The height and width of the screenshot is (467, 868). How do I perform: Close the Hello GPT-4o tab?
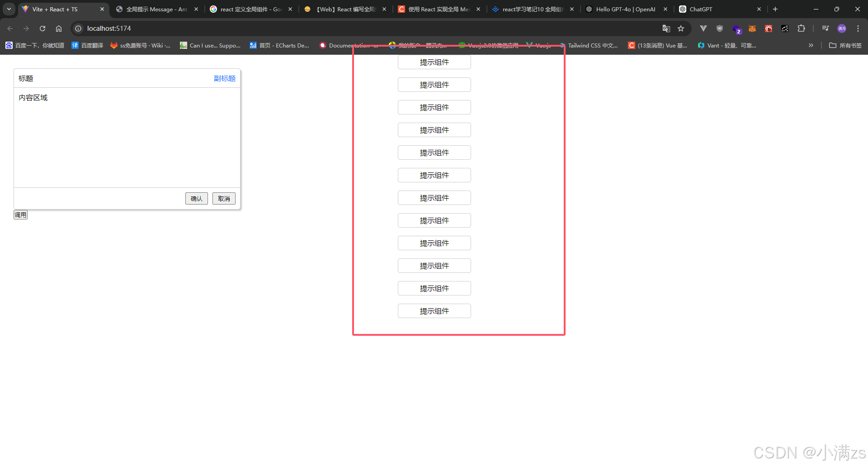pyautogui.click(x=665, y=9)
